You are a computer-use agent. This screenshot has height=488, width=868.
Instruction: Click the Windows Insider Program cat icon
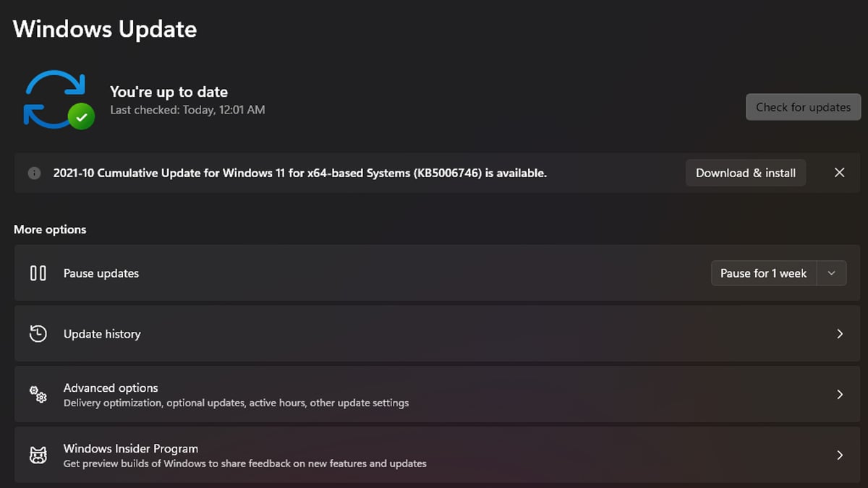pos(38,455)
